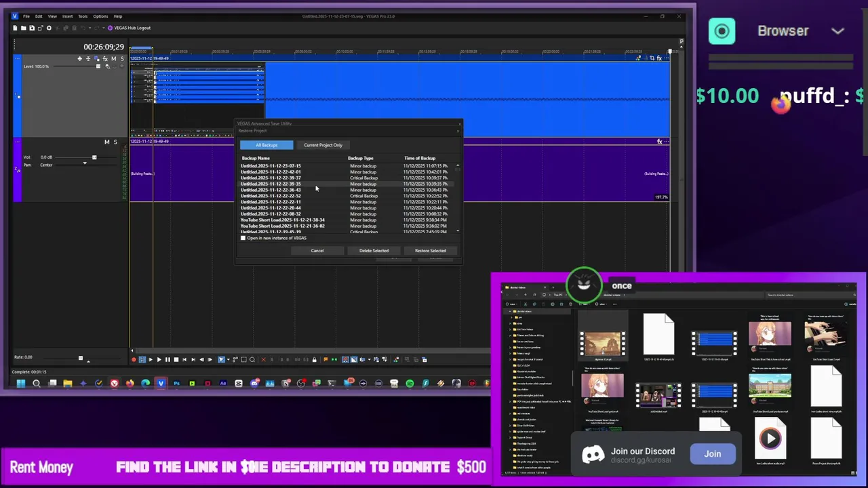Click the backup list scrollbar up arrow
The height and width of the screenshot is (488, 868).
point(458,166)
